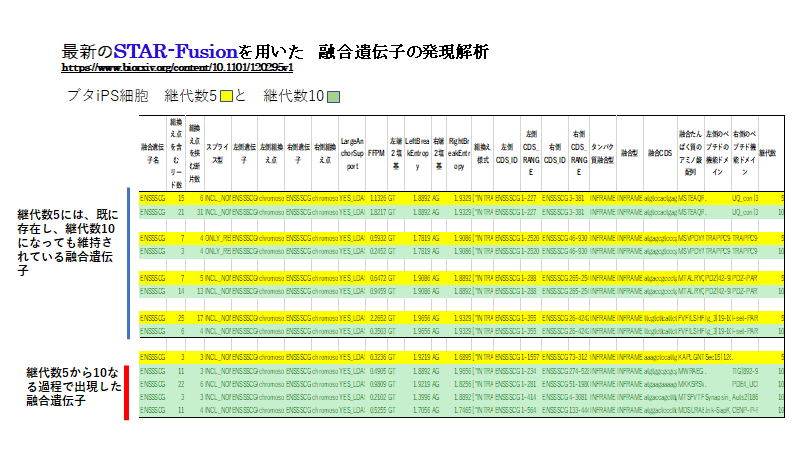Click FFPM cell value 2.2652
Screen dimensions: 800x450
378,318
